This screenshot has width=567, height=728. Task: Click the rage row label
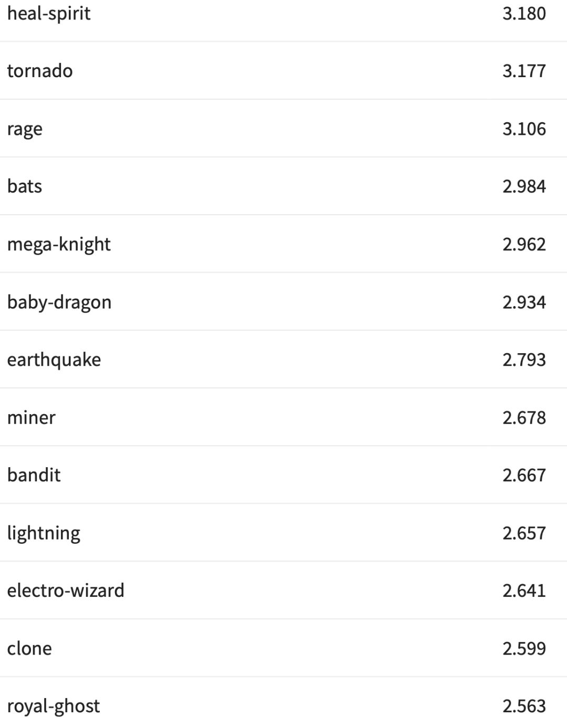[x=25, y=129]
